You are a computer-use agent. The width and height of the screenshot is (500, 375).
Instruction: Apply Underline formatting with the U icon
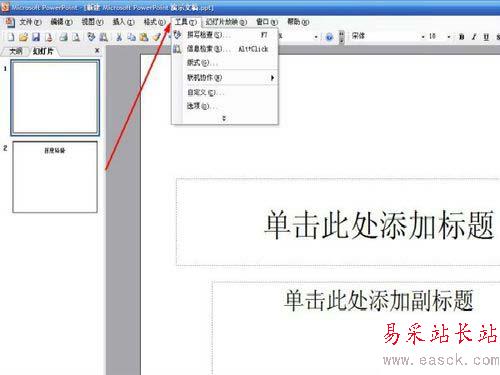486,37
